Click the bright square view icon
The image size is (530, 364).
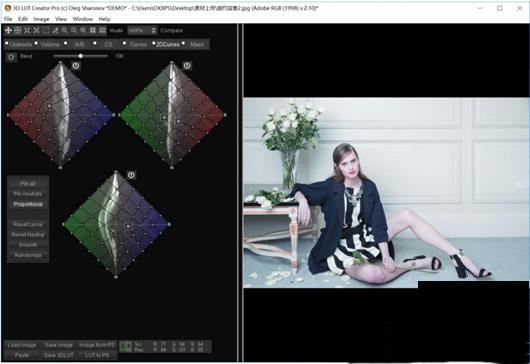point(93,30)
